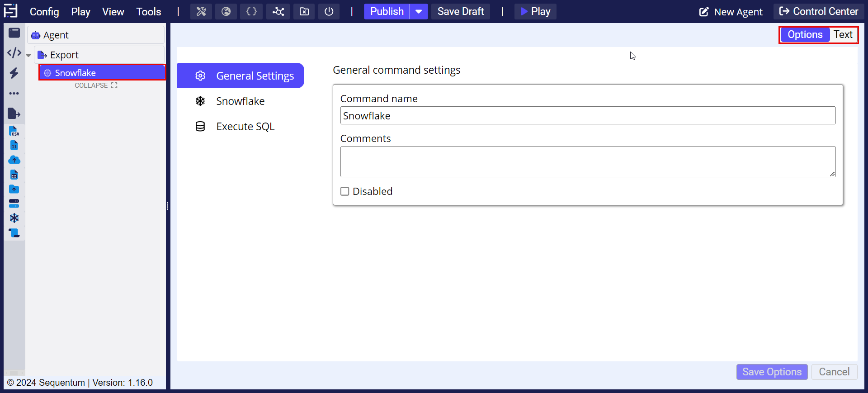Click the spreadsheet file sidebar icon
Viewport: 868px width, 393px height.
point(14,175)
